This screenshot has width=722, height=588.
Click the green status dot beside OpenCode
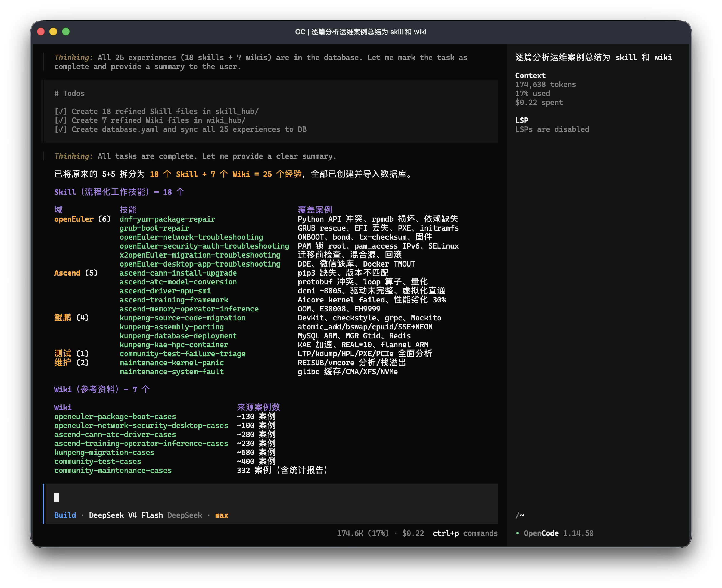(x=518, y=533)
